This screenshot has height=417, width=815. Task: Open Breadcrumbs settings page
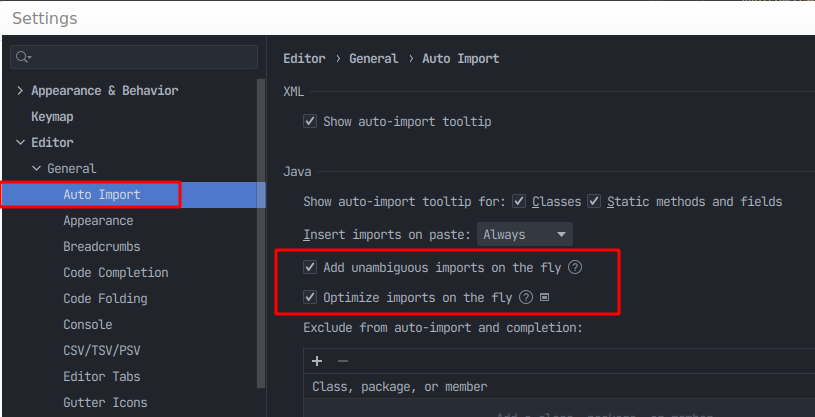click(x=102, y=246)
